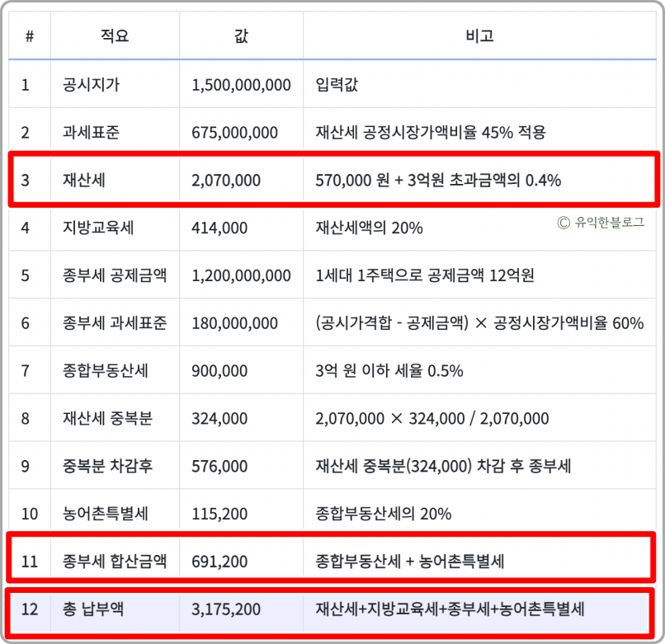Image resolution: width=665 pixels, height=644 pixels.
Task: Click row number 12
Action: pos(29,609)
